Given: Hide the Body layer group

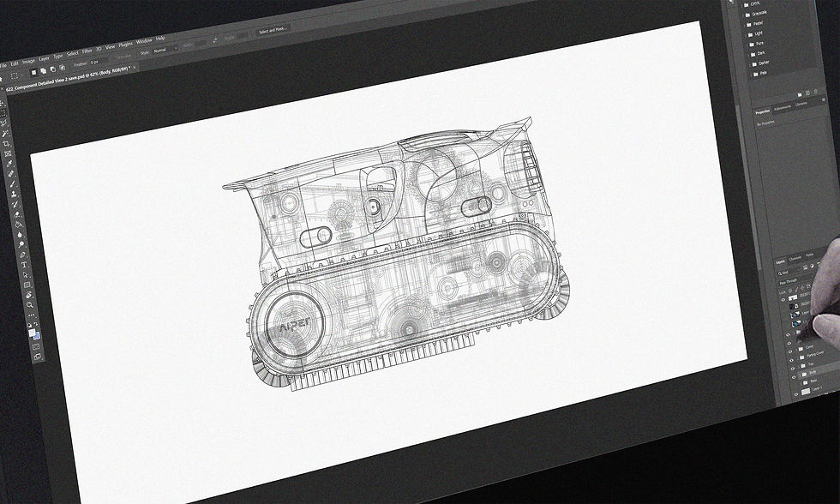Looking at the screenshot, I should pyautogui.click(x=794, y=378).
